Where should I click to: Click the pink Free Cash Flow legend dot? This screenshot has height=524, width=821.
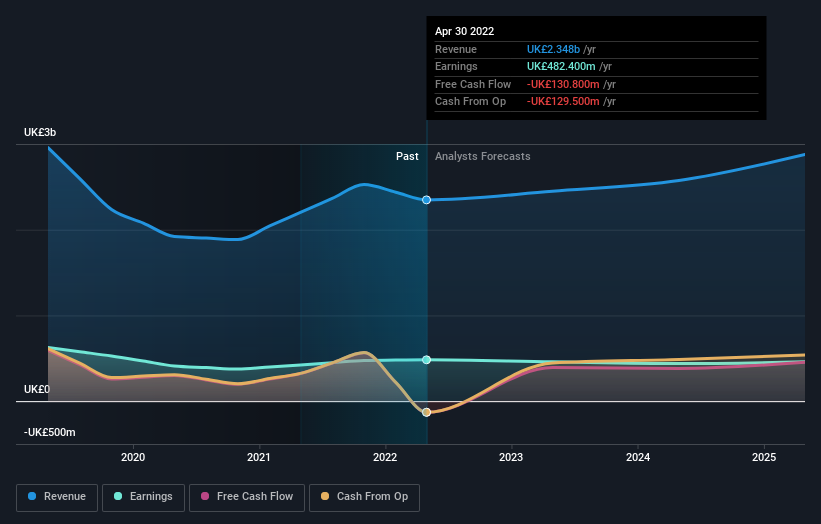(205, 496)
